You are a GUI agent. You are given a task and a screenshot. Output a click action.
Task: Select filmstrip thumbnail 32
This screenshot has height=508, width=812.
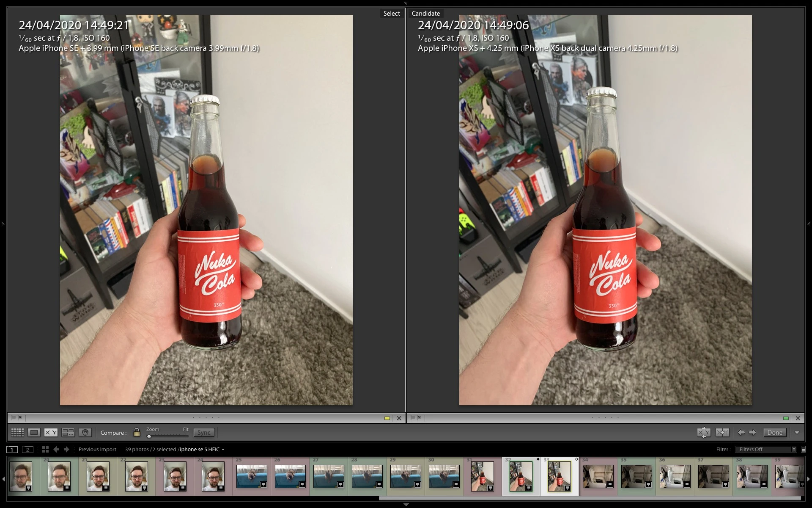(521, 476)
